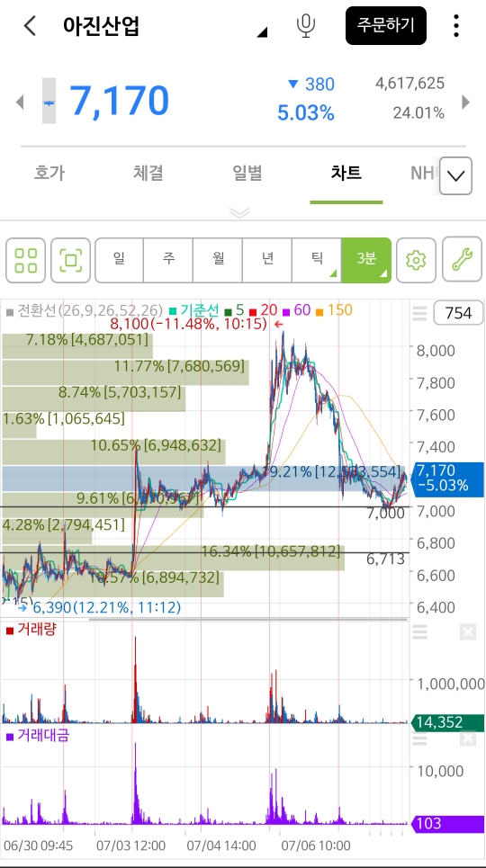The width and height of the screenshot is (486, 868).
Task: Go back with the left arrow icon
Action: [30, 26]
